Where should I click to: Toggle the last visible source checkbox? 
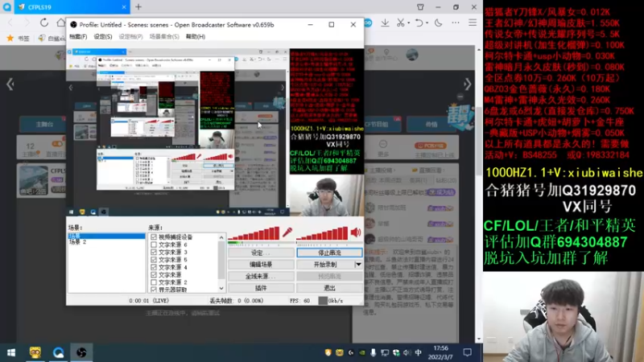pyautogui.click(x=154, y=290)
